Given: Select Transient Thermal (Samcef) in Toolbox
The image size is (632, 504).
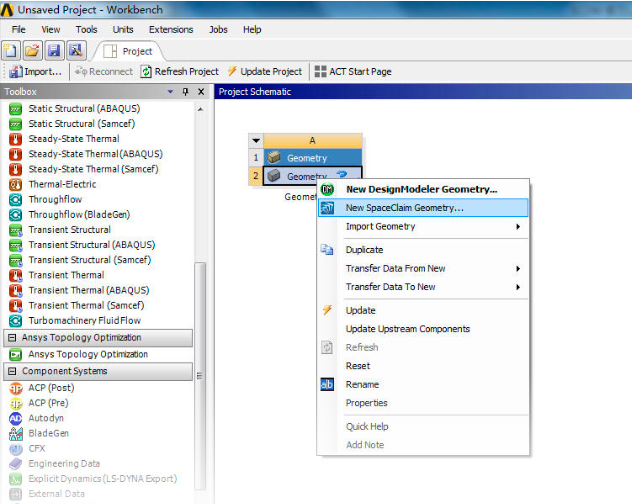Looking at the screenshot, I should pyautogui.click(x=86, y=306).
